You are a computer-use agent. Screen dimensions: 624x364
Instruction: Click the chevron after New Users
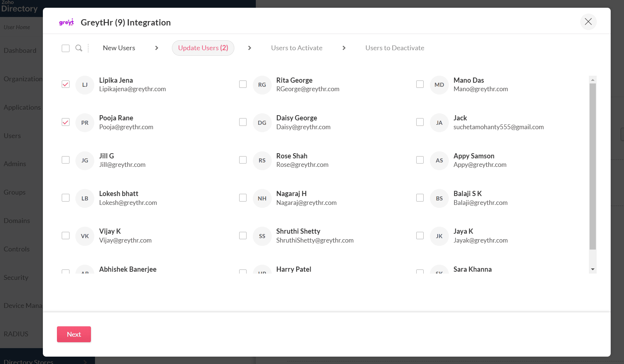click(x=157, y=48)
